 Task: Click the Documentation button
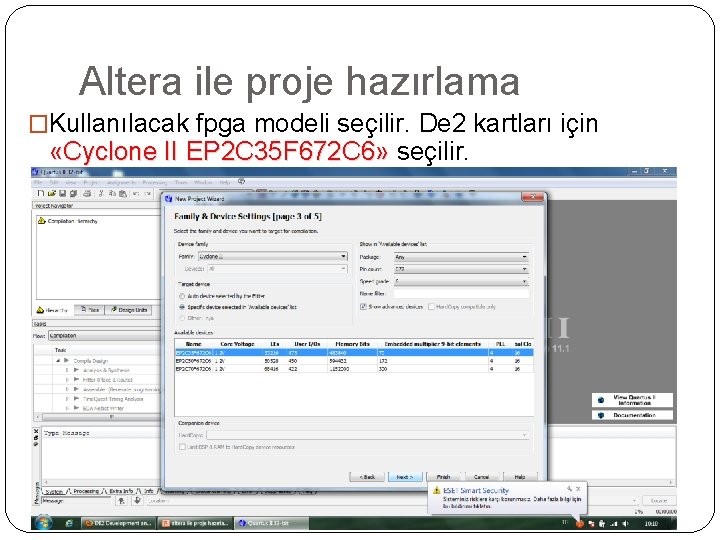click(633, 415)
